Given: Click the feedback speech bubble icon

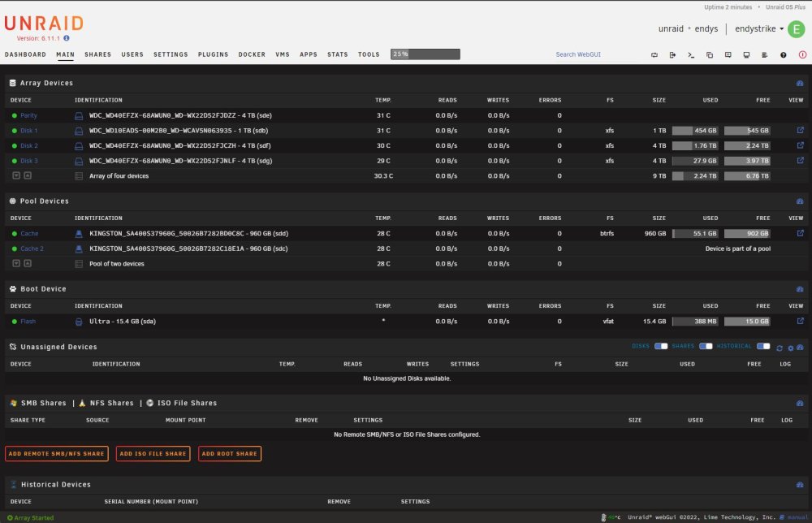Looking at the screenshot, I should (x=728, y=55).
